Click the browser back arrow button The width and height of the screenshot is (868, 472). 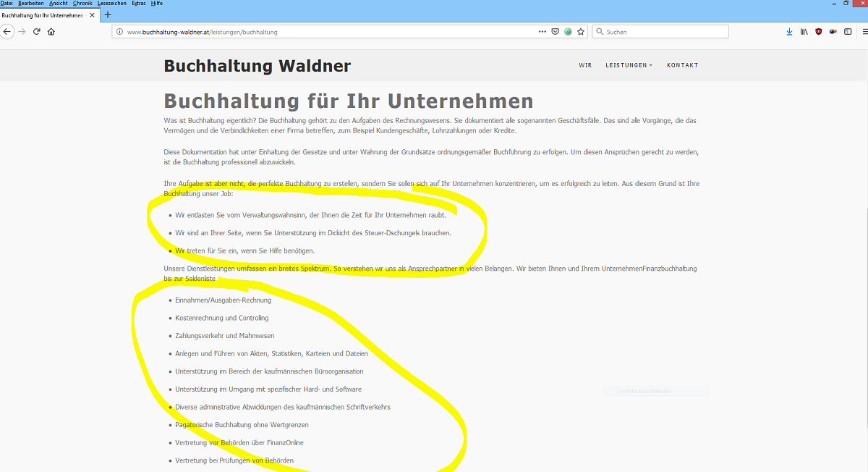7,32
